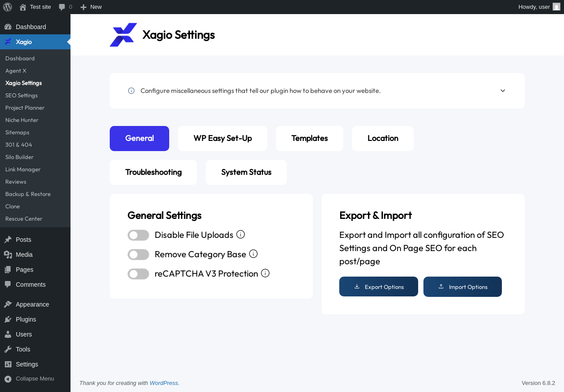Viewport: 564px width, 392px height.
Task: Open the Test site home icon
Action: (x=23, y=7)
